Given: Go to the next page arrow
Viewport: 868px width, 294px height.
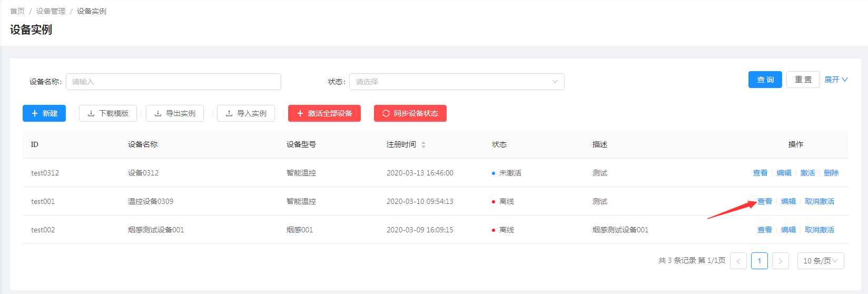Looking at the screenshot, I should click(x=780, y=261).
